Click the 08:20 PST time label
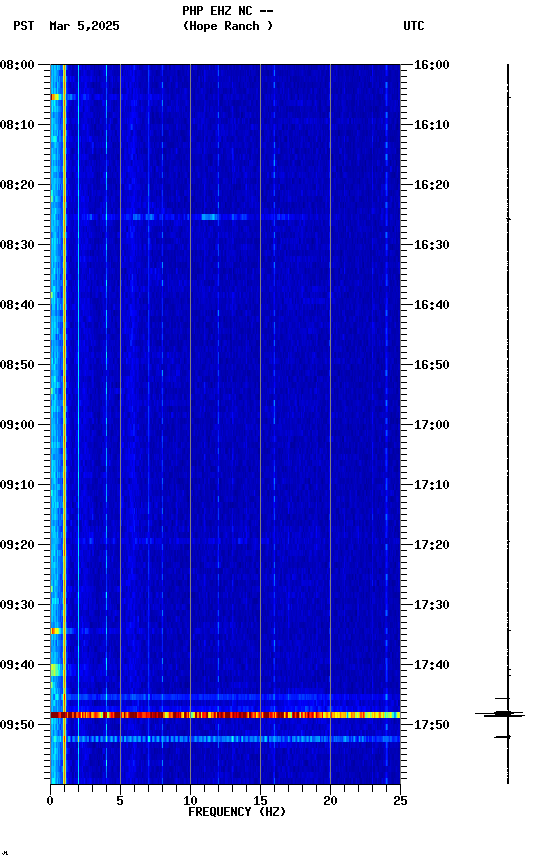This screenshot has width=552, height=864. pyautogui.click(x=17, y=185)
